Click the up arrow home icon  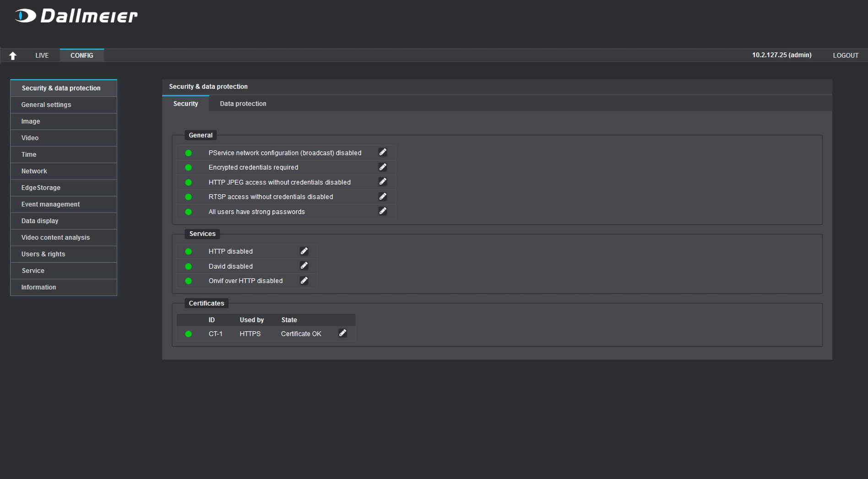tap(13, 55)
